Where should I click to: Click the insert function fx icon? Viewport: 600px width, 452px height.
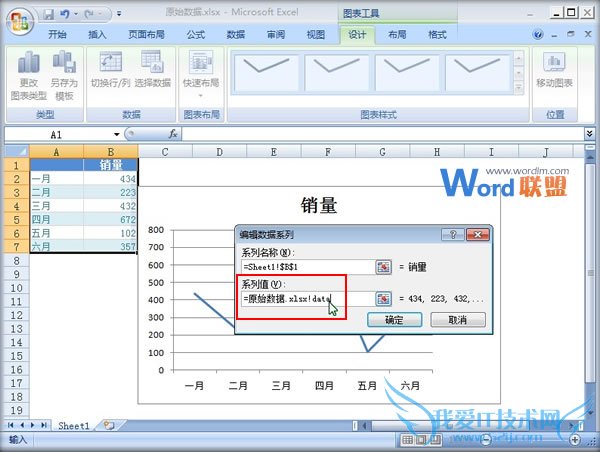tap(172, 133)
